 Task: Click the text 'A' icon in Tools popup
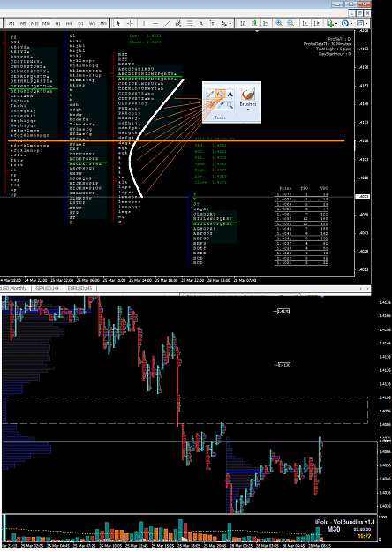click(230, 94)
